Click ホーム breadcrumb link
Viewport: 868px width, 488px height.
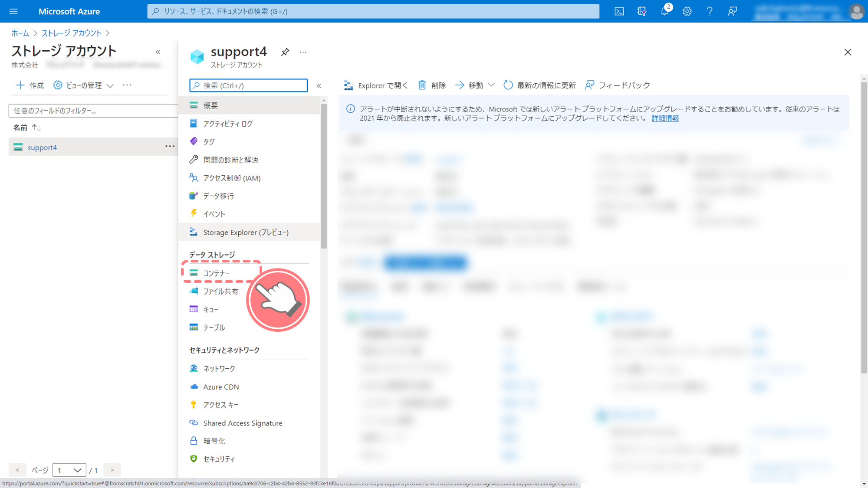[x=20, y=33]
